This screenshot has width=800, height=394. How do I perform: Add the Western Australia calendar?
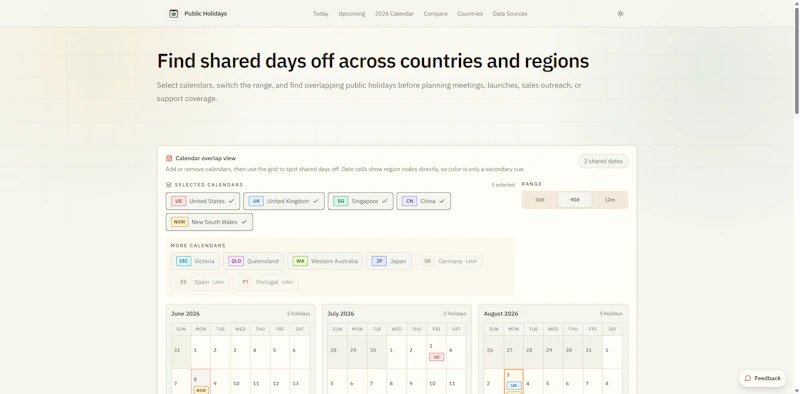[325, 261]
